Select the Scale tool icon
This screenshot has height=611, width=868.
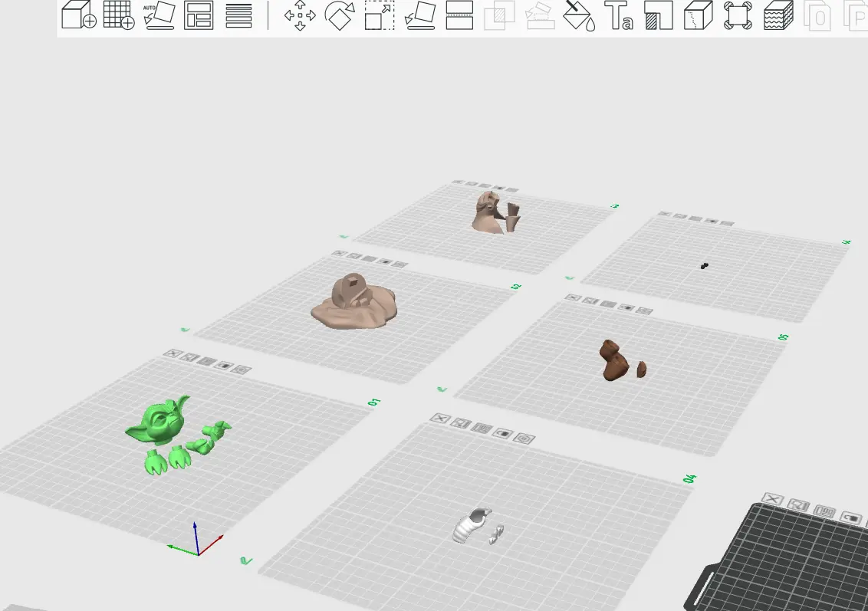[380, 15]
